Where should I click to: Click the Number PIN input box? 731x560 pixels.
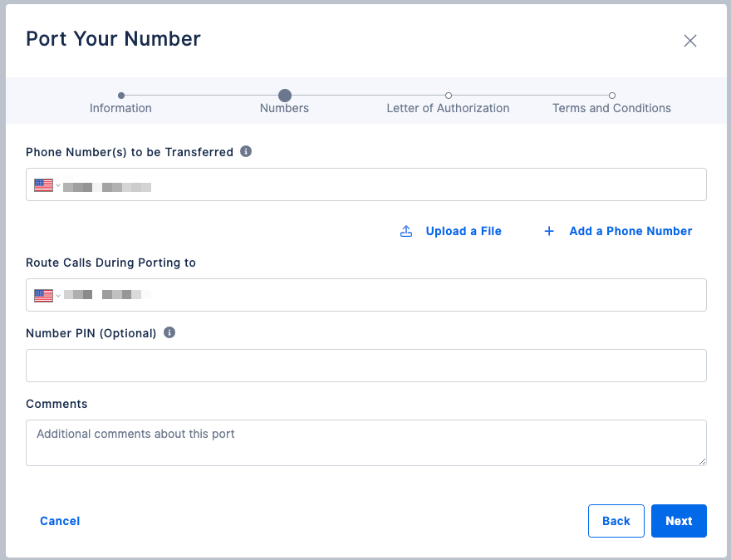click(x=366, y=366)
